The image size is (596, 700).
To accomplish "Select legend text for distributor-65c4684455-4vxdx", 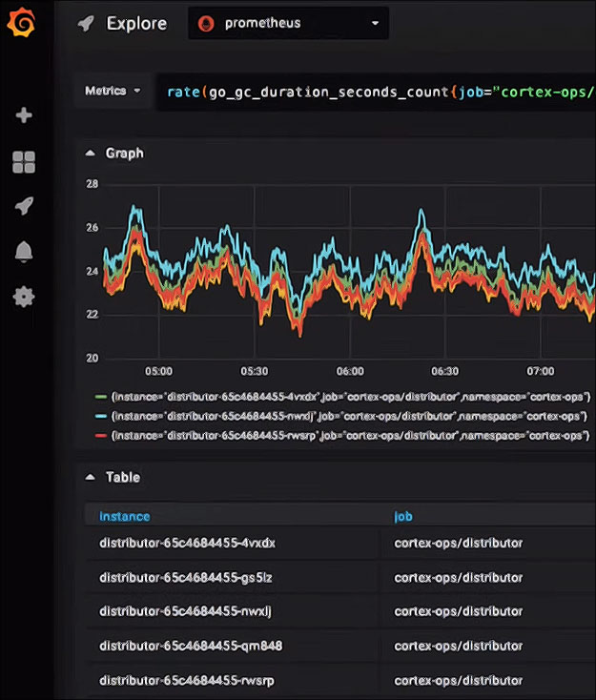I will [351, 397].
